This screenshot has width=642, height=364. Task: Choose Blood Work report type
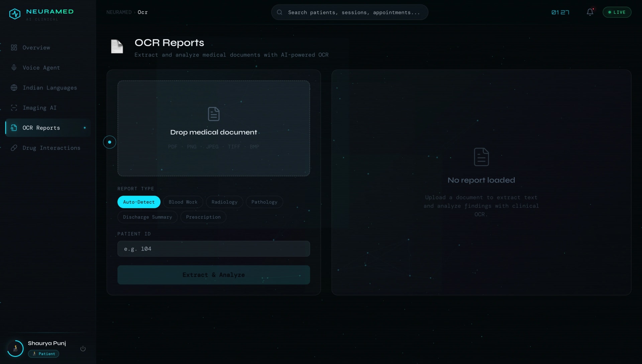[x=183, y=202]
